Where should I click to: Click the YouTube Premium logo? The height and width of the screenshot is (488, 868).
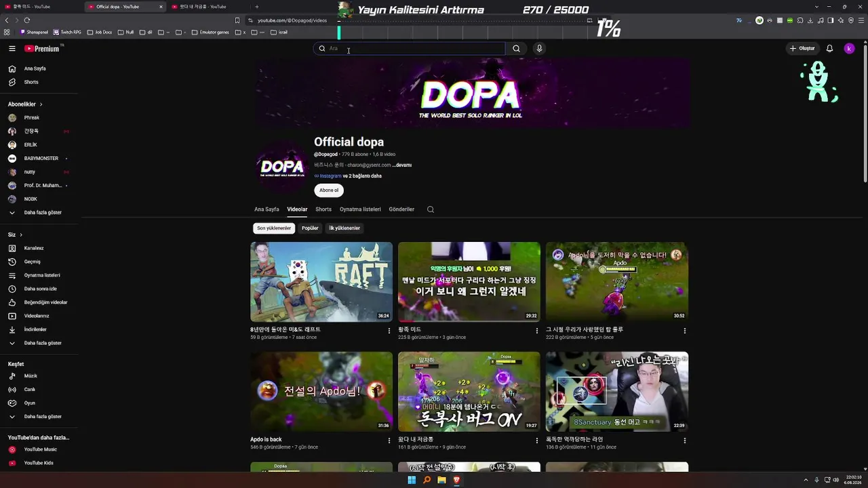pyautogui.click(x=42, y=49)
